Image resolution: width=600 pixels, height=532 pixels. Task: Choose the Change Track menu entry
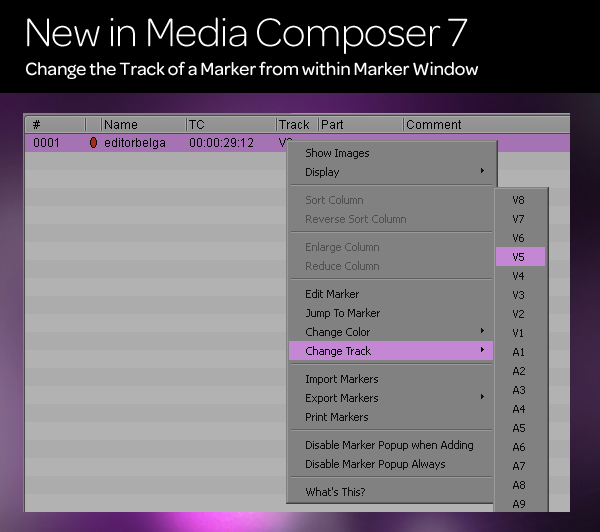point(391,351)
